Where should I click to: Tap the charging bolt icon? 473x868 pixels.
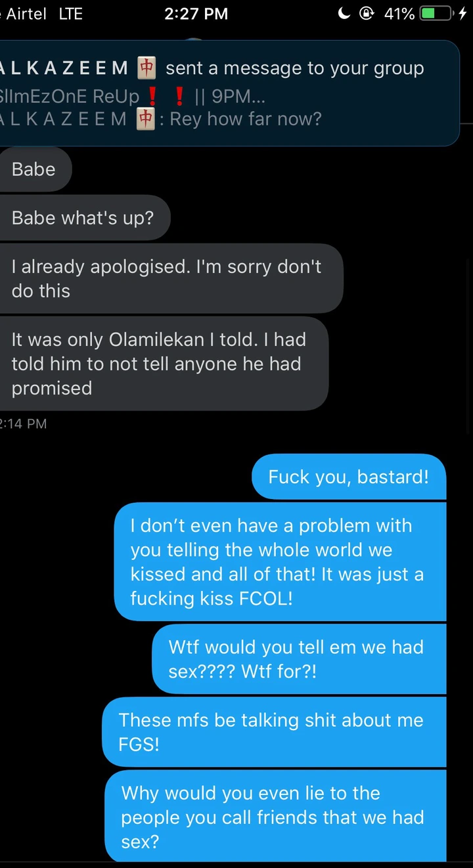464,13
